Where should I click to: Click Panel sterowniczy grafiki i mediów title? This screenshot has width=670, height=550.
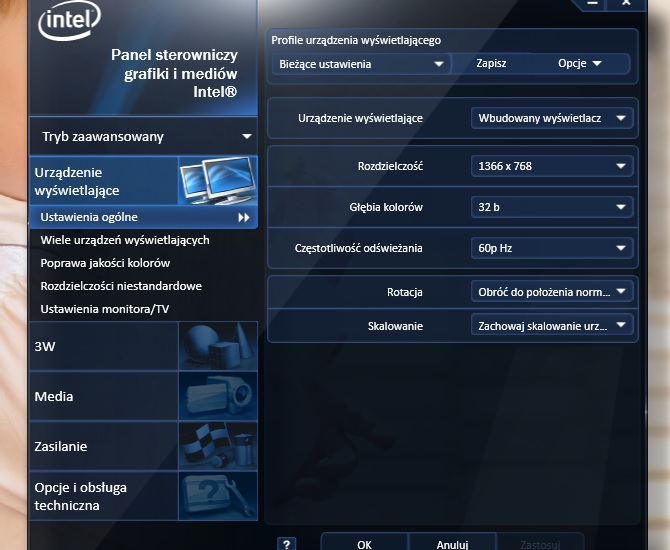174,74
